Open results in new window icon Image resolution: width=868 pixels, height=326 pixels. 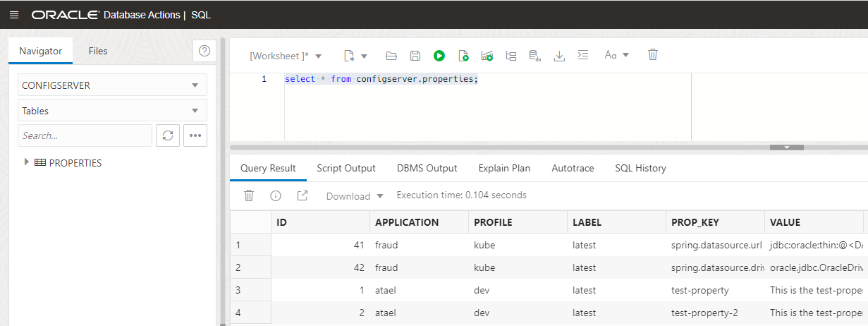click(302, 195)
